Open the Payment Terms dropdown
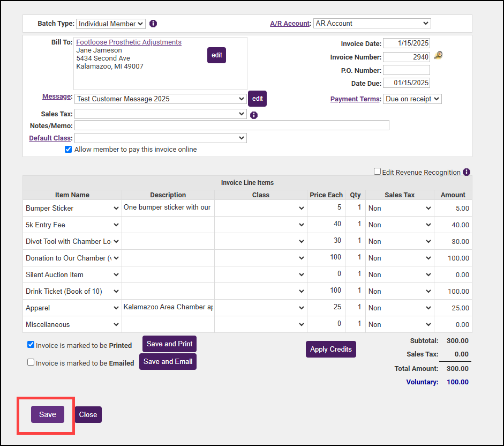 click(x=412, y=99)
